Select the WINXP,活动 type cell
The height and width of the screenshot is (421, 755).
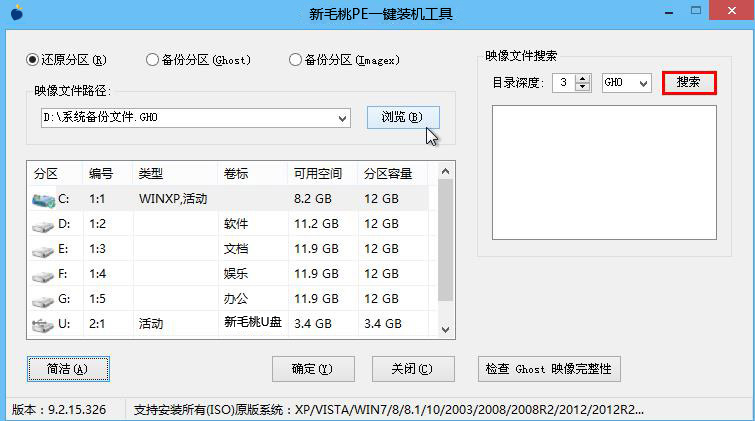pos(173,199)
